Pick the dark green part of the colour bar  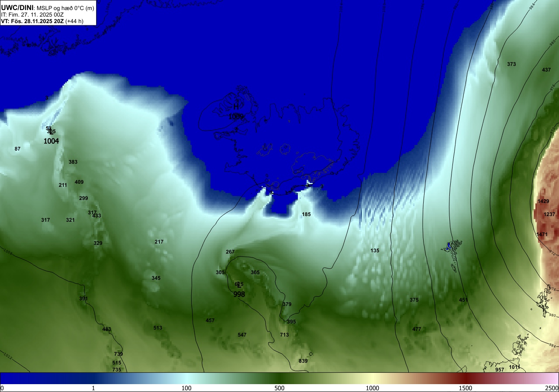coord(279,378)
